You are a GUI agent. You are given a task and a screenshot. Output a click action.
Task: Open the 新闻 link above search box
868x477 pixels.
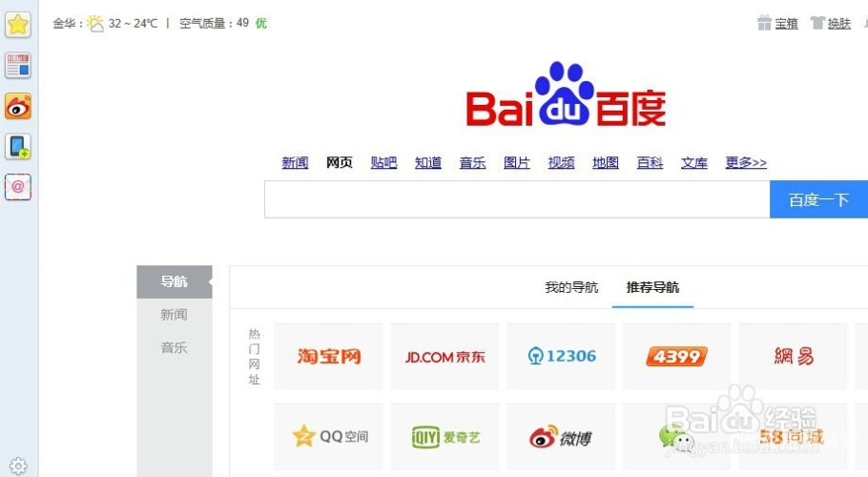click(295, 163)
